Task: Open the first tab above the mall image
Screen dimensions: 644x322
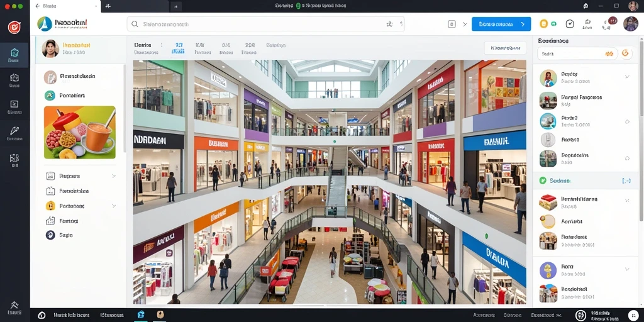Action: (x=146, y=48)
